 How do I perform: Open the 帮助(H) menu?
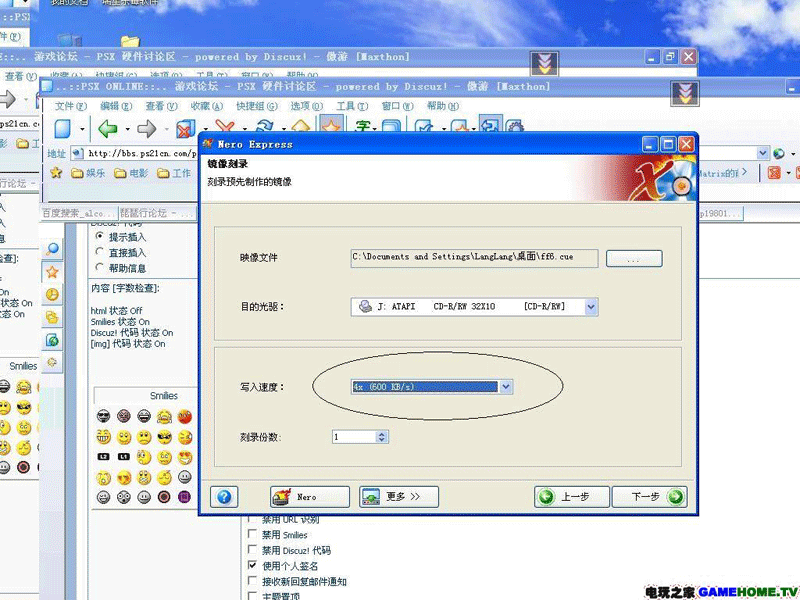(443, 106)
